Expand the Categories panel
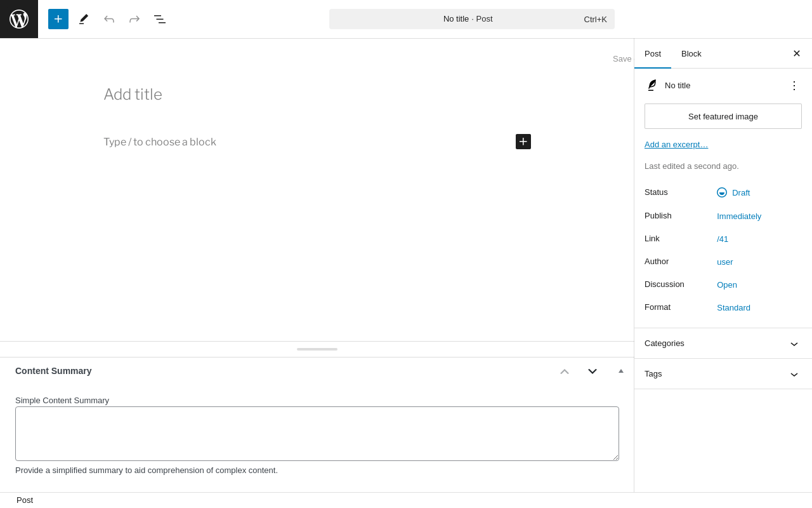Viewport: 812px width, 508px height. [794, 344]
